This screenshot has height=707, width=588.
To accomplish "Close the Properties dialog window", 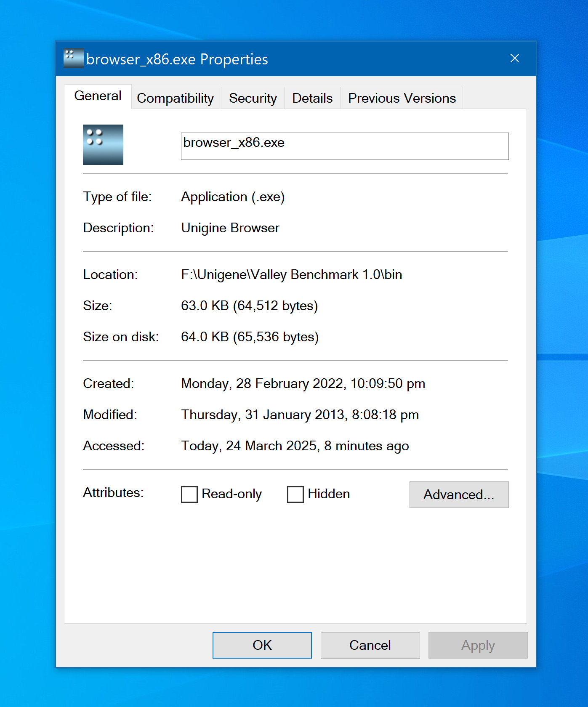I will tap(514, 58).
